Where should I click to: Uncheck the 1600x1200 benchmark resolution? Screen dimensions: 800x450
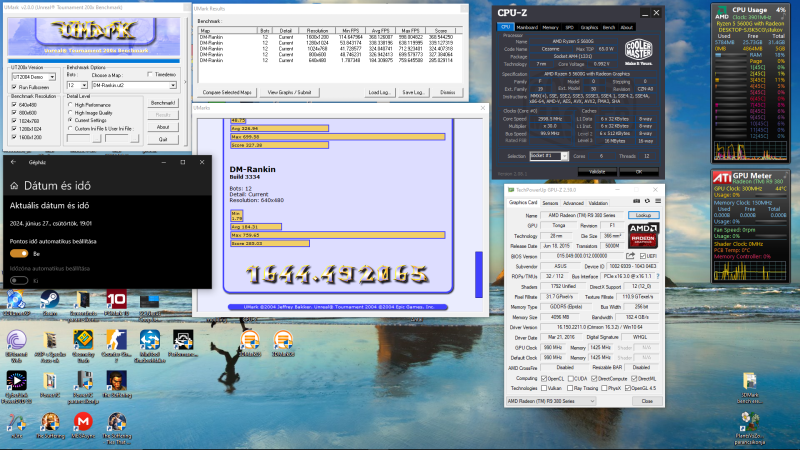[x=14, y=137]
